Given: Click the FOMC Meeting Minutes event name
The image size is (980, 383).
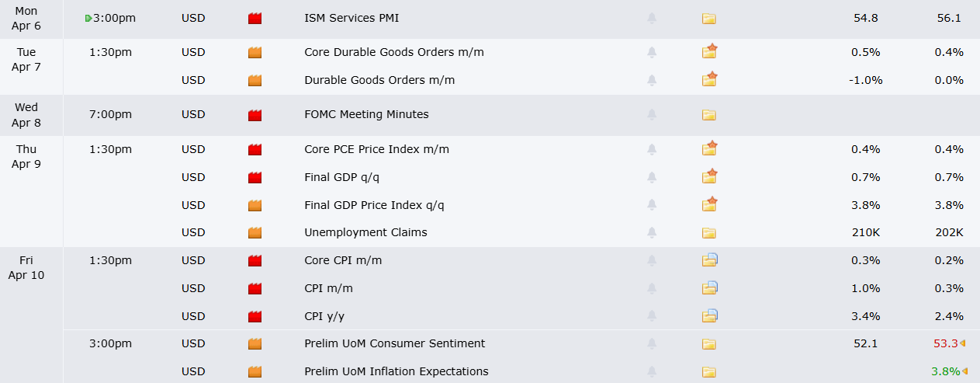Looking at the screenshot, I should (366, 114).
